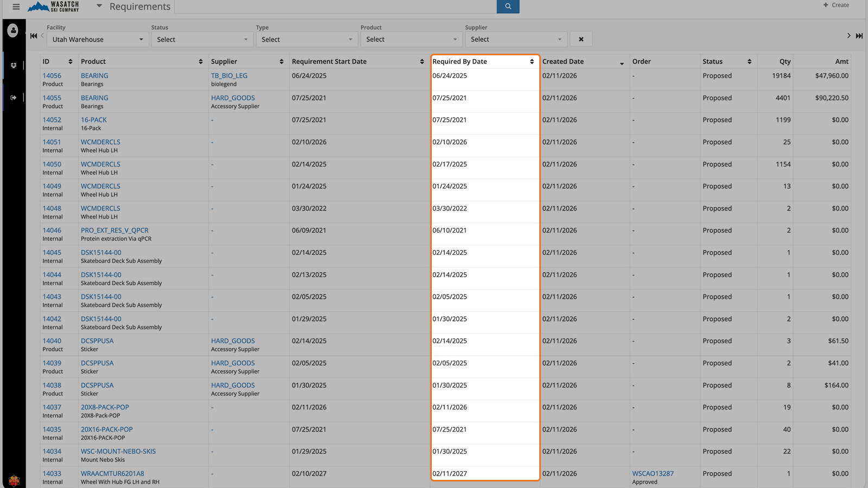This screenshot has height=488, width=868.
Task: Jump to the last page with skip-forward icon
Action: (859, 35)
